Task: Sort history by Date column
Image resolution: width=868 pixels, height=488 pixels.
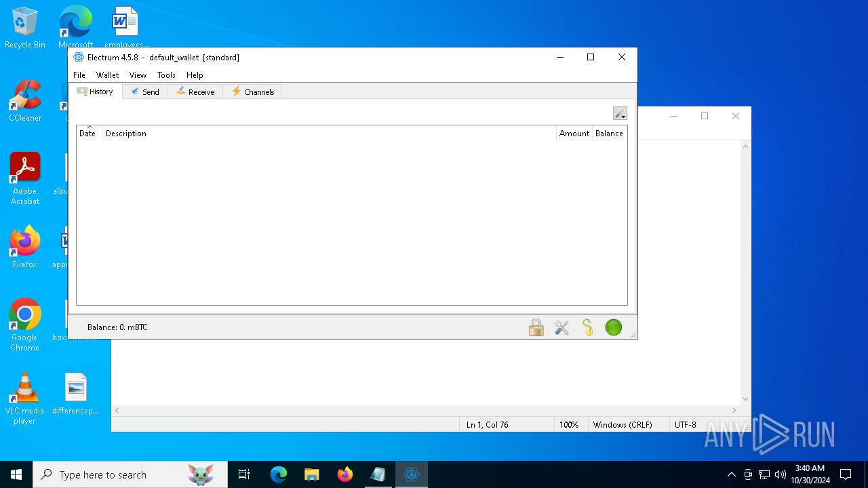Action: [89, 134]
